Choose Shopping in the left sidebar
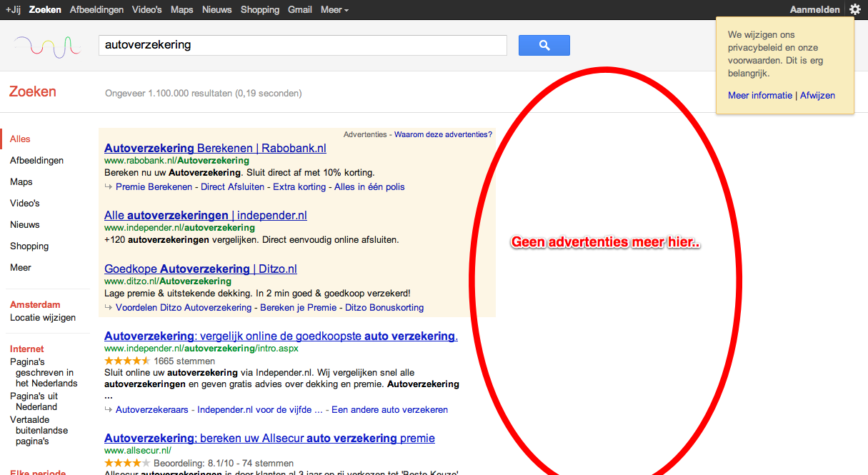868x475 pixels. pos(29,246)
